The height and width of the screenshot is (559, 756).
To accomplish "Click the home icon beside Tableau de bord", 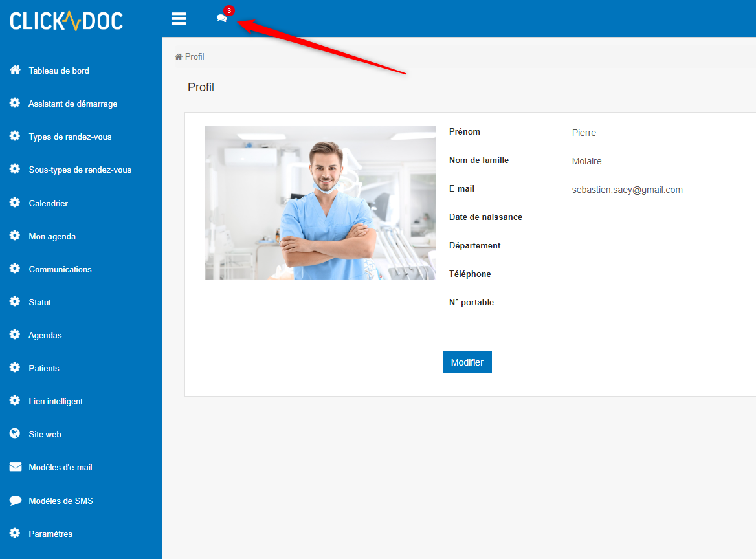I will point(15,70).
